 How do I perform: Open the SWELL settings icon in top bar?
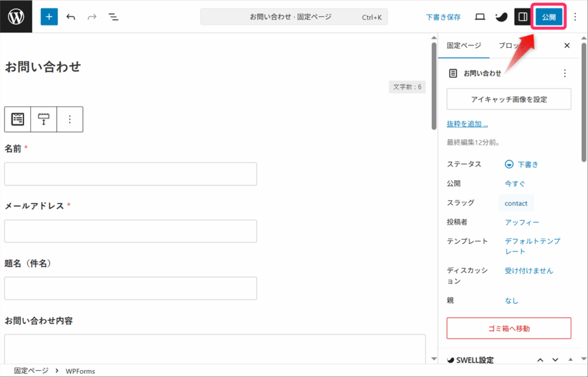(501, 17)
